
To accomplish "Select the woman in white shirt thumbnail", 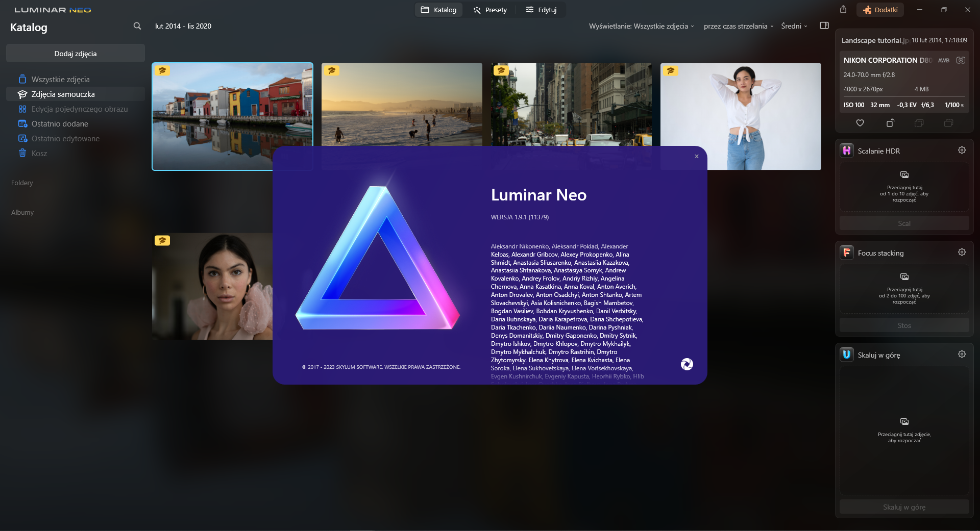I will pos(741,116).
